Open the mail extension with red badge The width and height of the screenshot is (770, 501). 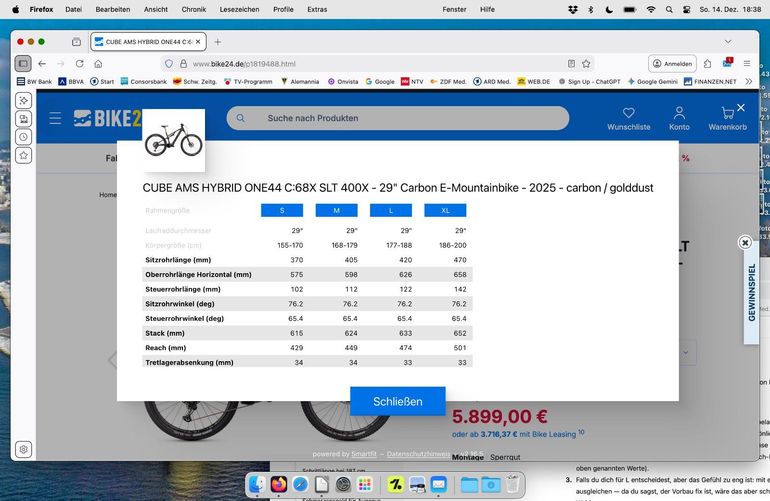click(727, 63)
